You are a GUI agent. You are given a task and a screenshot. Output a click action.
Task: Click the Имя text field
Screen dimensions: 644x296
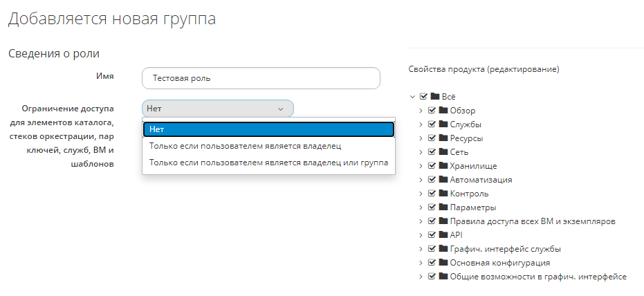[261, 78]
